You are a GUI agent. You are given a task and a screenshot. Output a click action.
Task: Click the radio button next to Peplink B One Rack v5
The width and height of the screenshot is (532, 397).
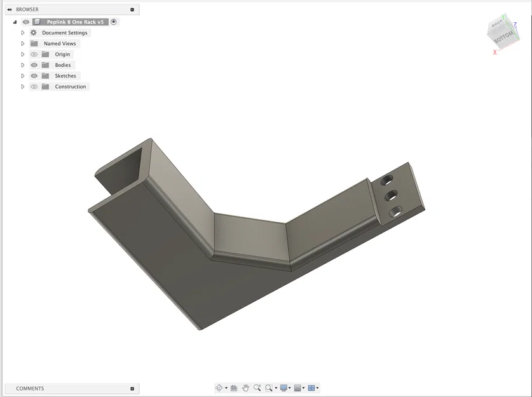(114, 22)
